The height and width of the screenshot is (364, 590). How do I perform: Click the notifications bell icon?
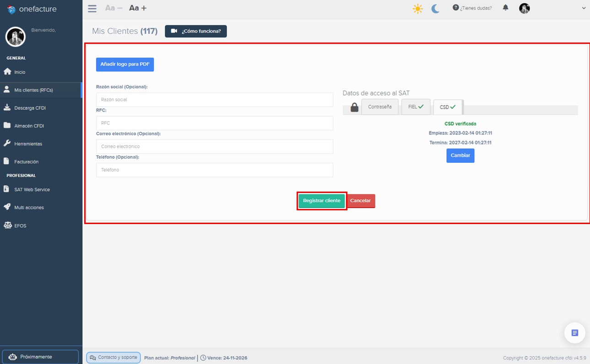click(x=505, y=8)
